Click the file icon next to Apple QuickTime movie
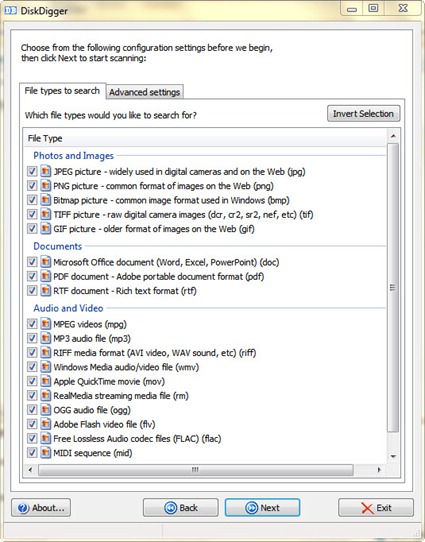The width and height of the screenshot is (425, 542). click(45, 381)
